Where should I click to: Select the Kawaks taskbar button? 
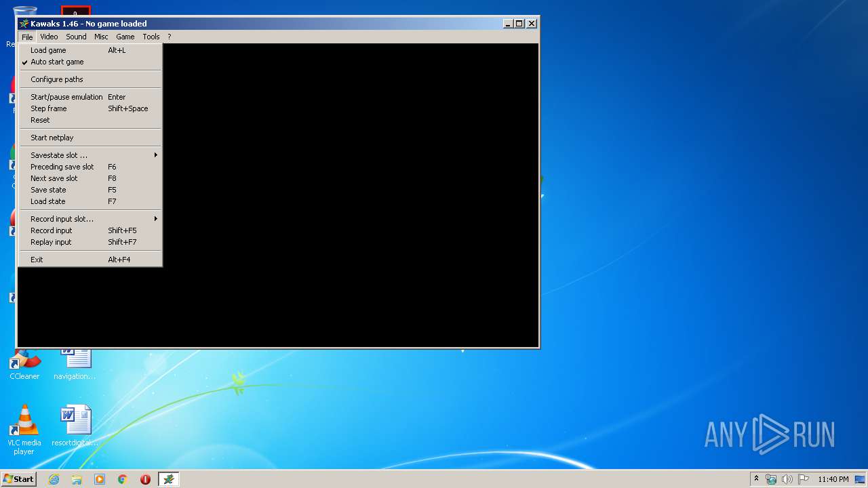[168, 479]
